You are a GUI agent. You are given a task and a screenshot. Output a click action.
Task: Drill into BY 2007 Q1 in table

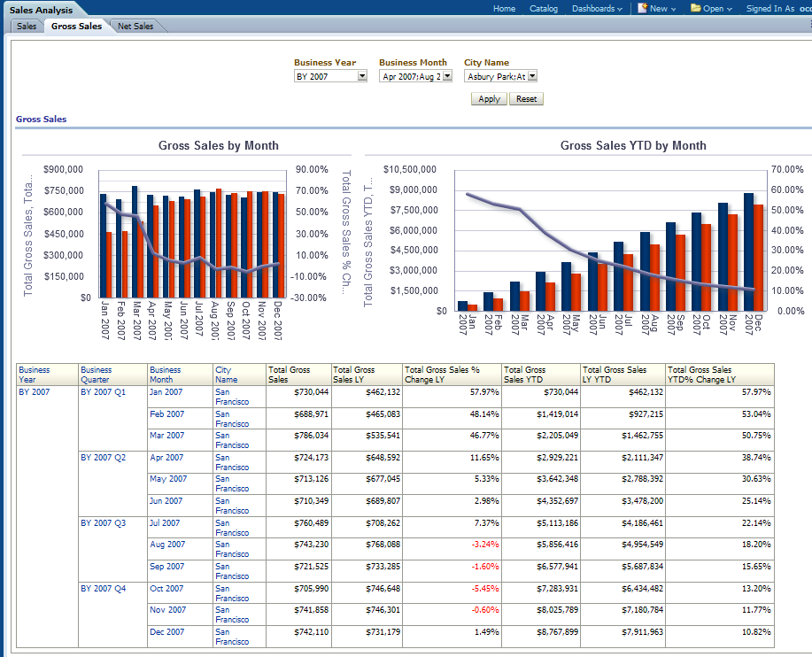point(103,391)
